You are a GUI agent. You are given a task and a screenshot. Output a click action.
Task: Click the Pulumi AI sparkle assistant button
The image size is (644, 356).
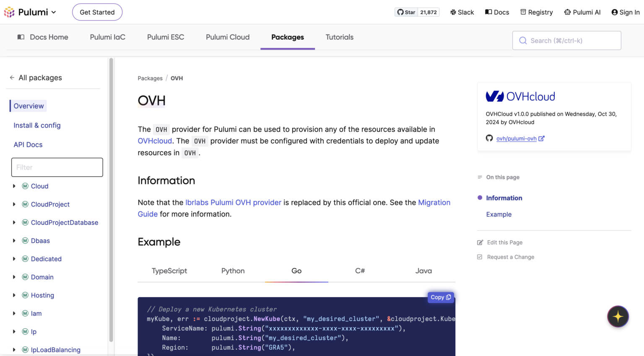tap(618, 317)
